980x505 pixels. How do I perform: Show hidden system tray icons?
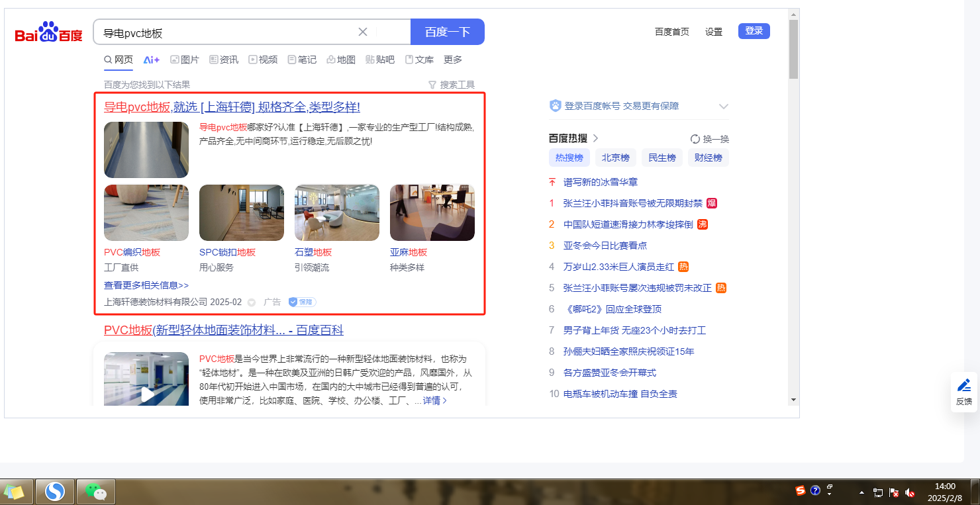point(861,493)
